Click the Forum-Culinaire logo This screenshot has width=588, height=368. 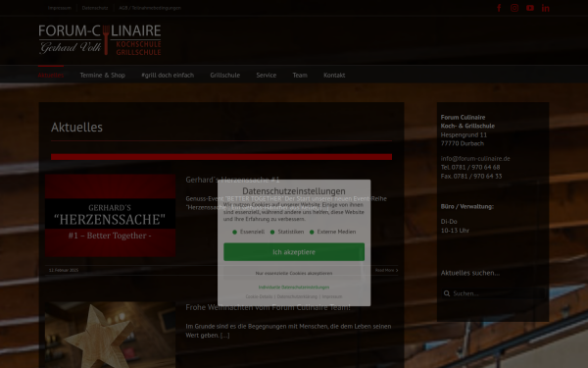coord(100,40)
